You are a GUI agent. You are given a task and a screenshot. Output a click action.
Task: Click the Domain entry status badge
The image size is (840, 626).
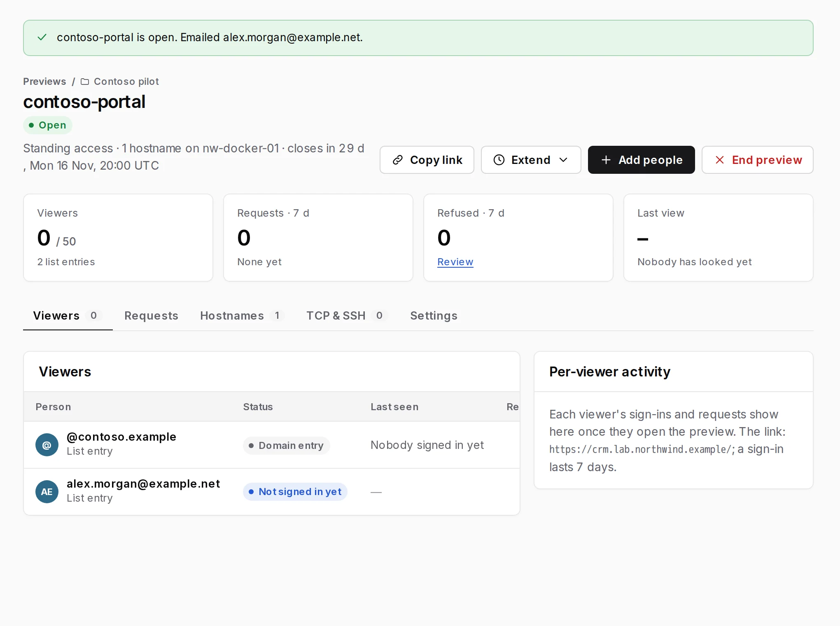pyautogui.click(x=287, y=446)
